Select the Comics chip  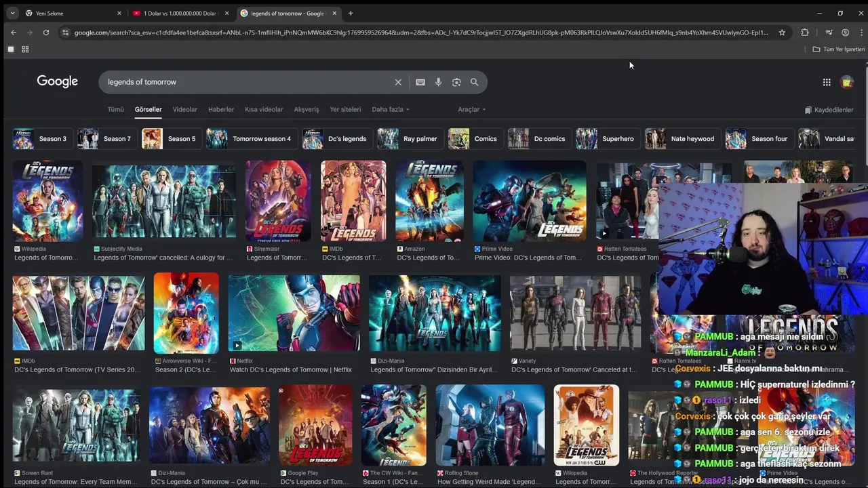[x=475, y=139]
